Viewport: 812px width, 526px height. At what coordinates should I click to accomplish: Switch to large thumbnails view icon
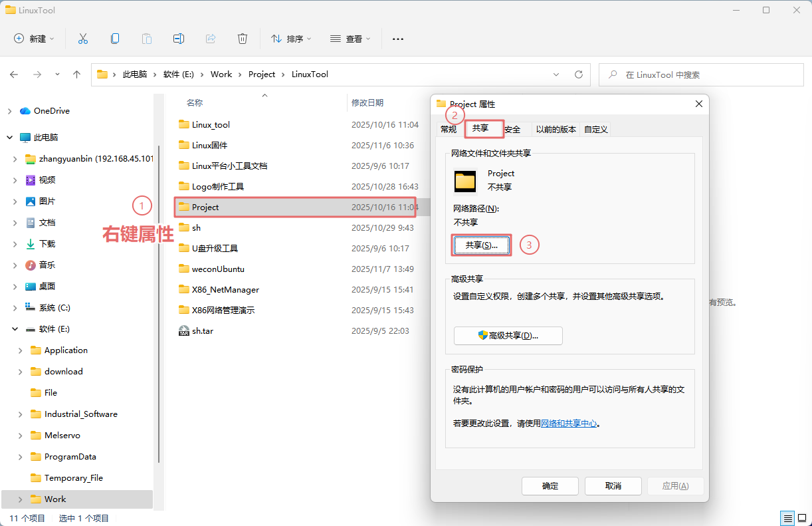coord(802,518)
